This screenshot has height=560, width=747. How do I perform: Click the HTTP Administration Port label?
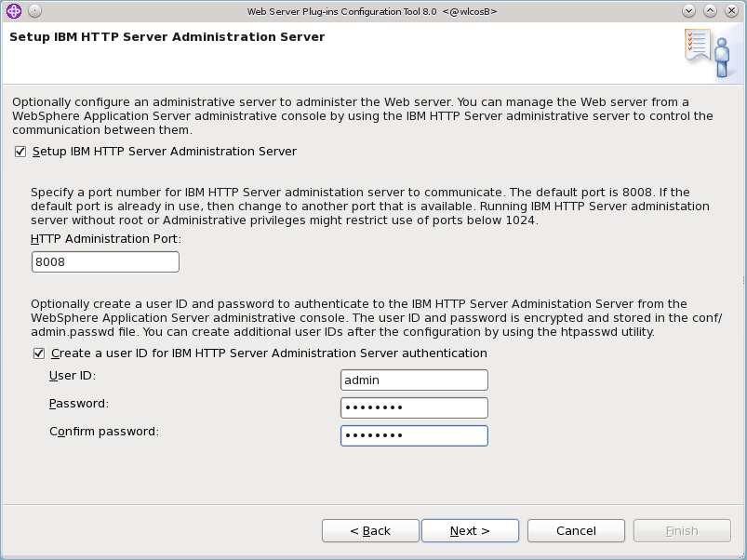(106, 238)
